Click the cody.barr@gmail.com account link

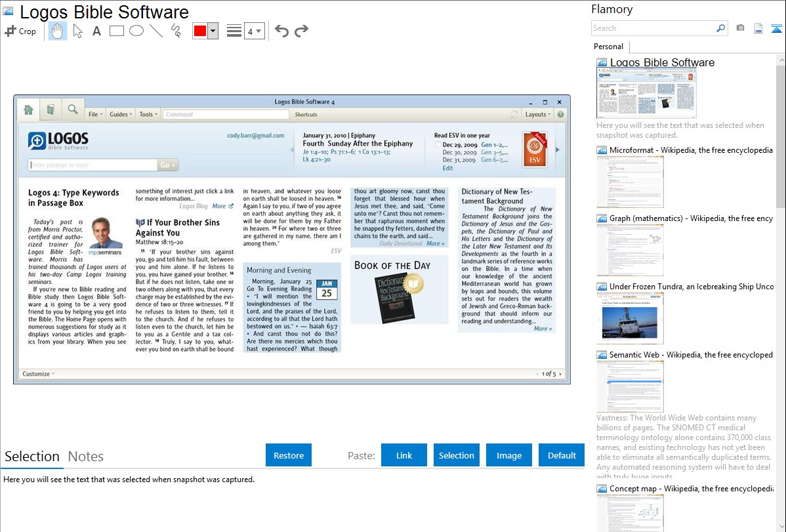256,135
